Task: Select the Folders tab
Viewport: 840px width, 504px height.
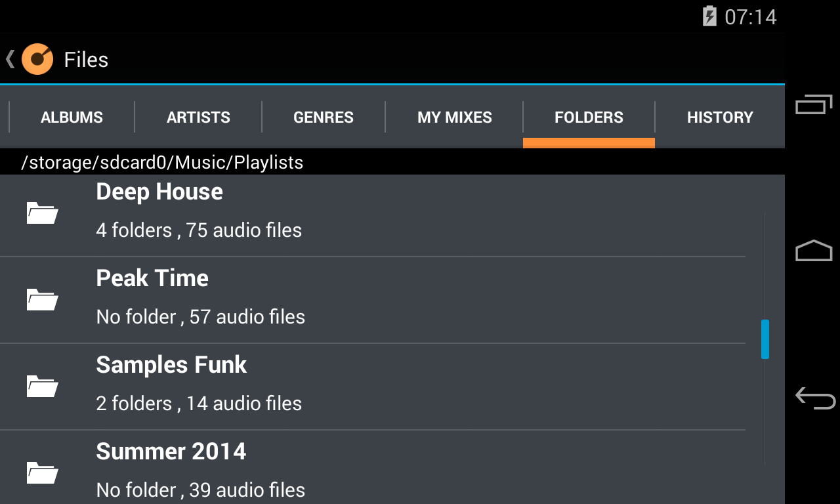Action: (x=589, y=117)
